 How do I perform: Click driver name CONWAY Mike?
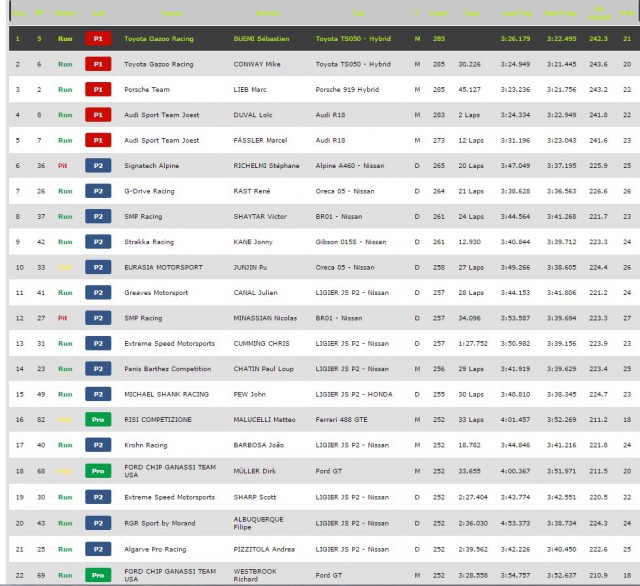coord(257,64)
